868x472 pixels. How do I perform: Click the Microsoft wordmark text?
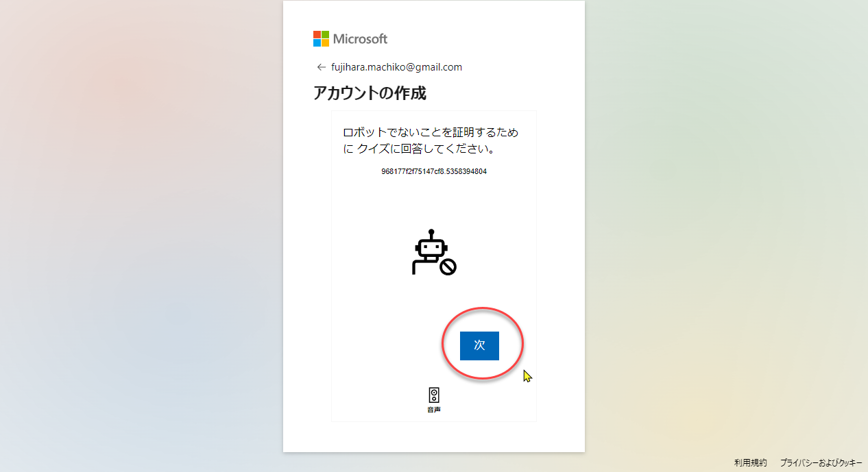361,39
